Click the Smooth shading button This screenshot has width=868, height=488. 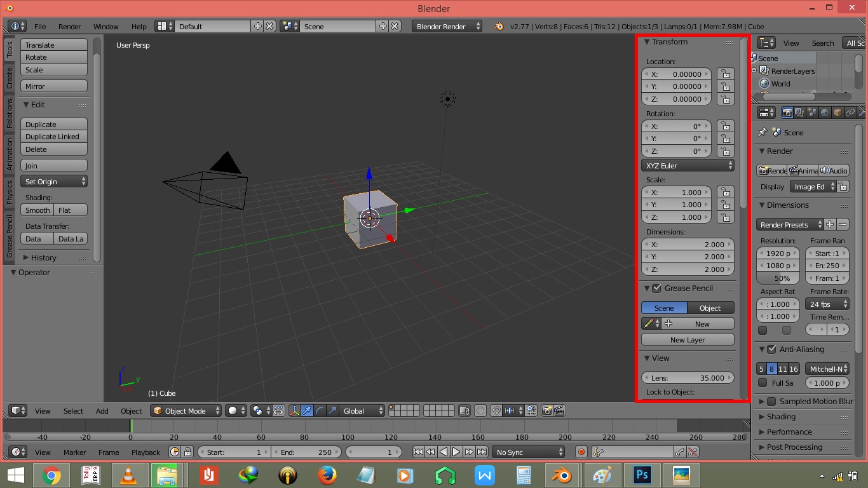(x=37, y=210)
